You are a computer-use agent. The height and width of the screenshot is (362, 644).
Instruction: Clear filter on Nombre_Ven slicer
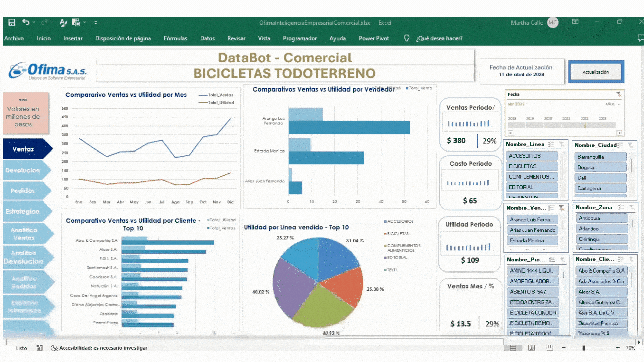coord(562,208)
